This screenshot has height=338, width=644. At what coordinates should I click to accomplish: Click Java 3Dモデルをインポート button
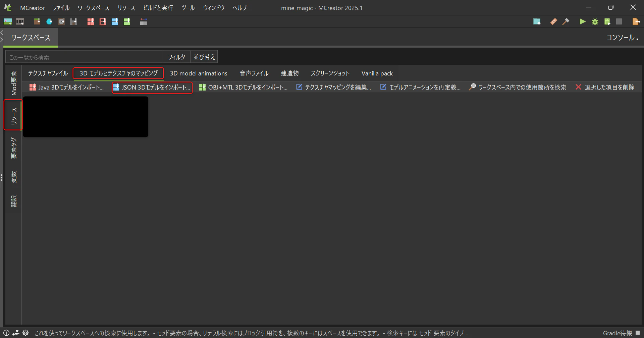tap(66, 87)
